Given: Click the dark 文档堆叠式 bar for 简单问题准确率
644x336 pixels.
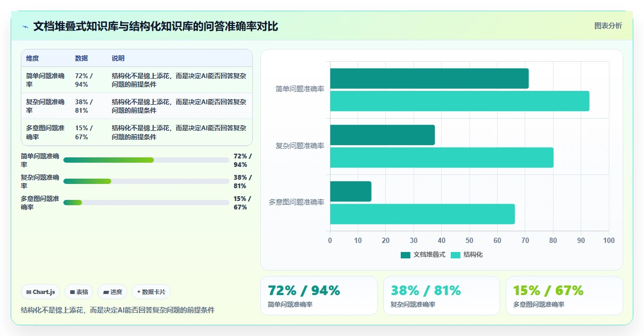Looking at the screenshot, I should coord(430,78).
